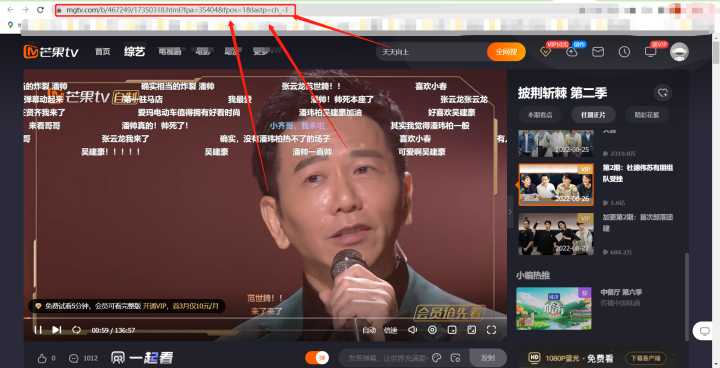
Task: Click the page vertical scrollbar
Action: [716, 51]
